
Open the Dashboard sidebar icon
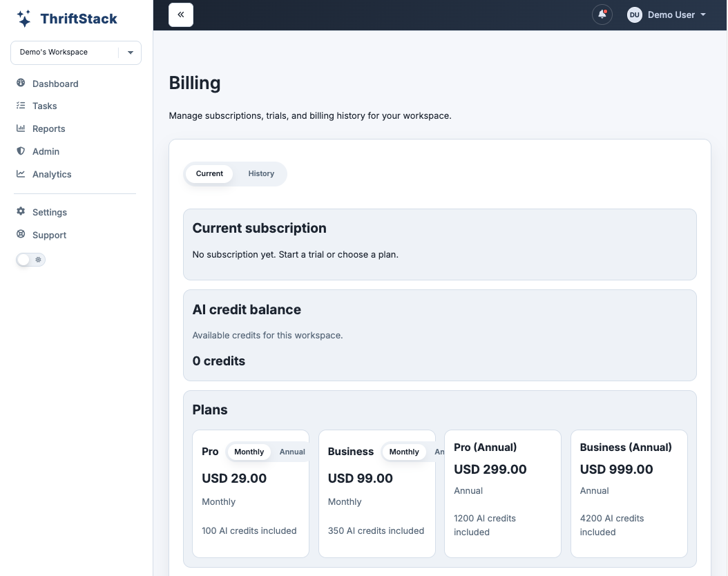pyautogui.click(x=20, y=83)
